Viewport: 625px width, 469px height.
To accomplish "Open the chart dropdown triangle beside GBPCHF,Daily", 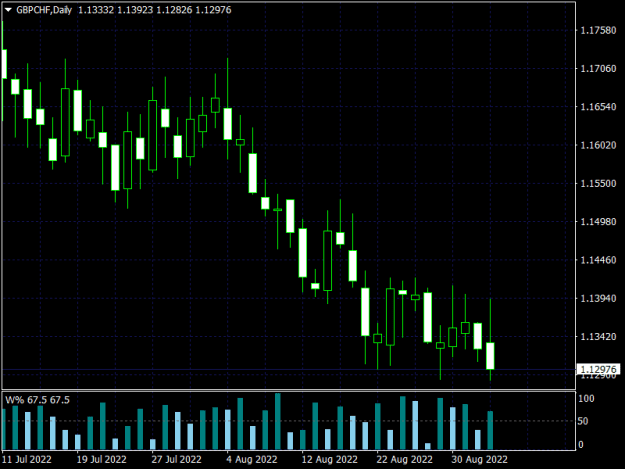I will pyautogui.click(x=8, y=10).
